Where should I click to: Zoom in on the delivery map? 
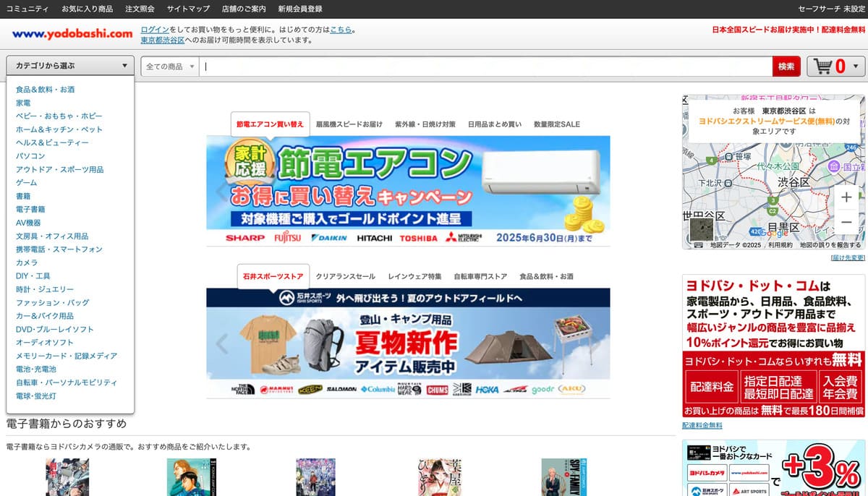846,197
